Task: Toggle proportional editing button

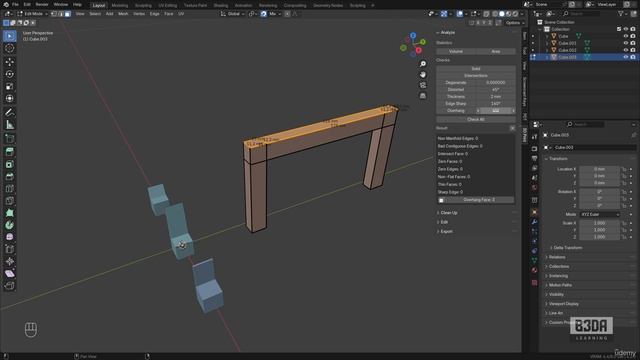Action: point(287,14)
